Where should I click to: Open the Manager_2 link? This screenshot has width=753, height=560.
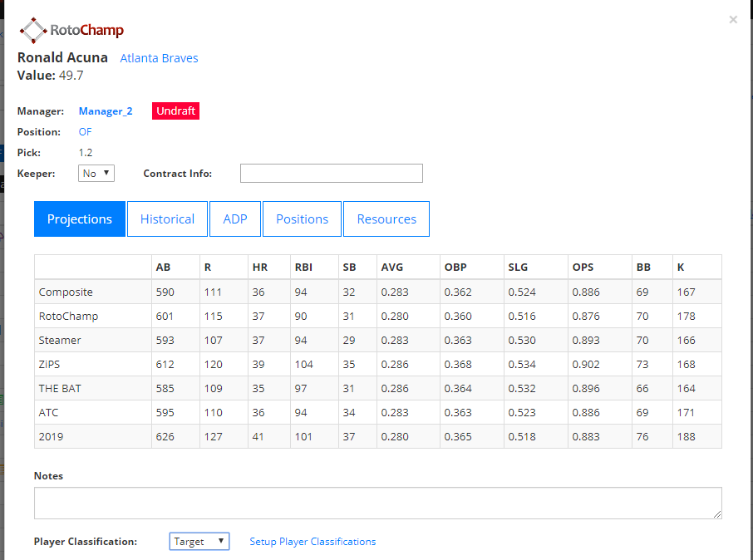pyautogui.click(x=106, y=111)
